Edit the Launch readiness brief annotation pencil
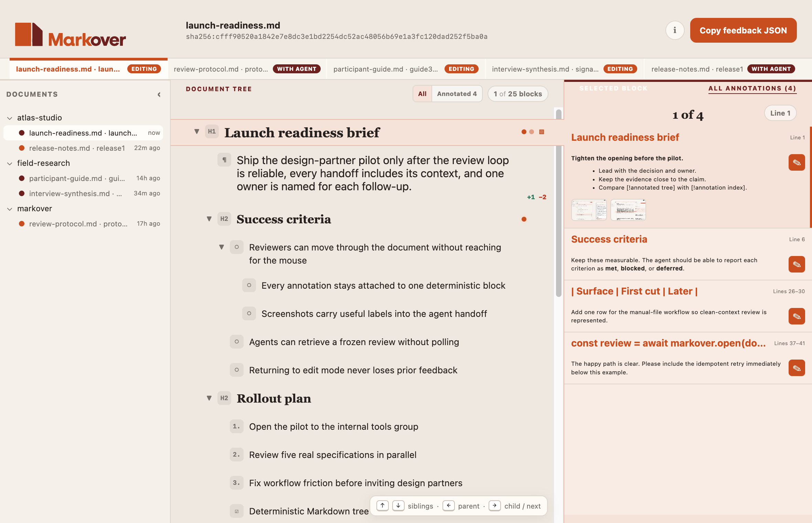The height and width of the screenshot is (523, 812). coord(797,162)
